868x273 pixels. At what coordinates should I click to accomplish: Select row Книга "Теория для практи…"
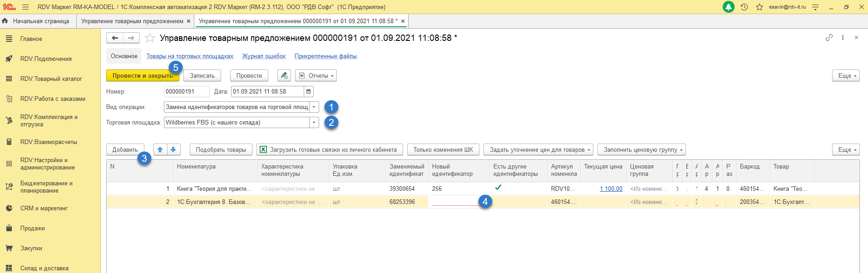point(215,189)
